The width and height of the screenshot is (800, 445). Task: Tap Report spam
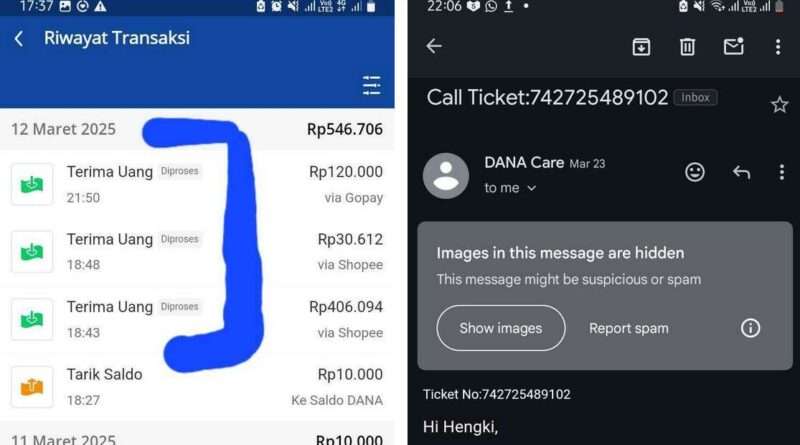coord(629,328)
